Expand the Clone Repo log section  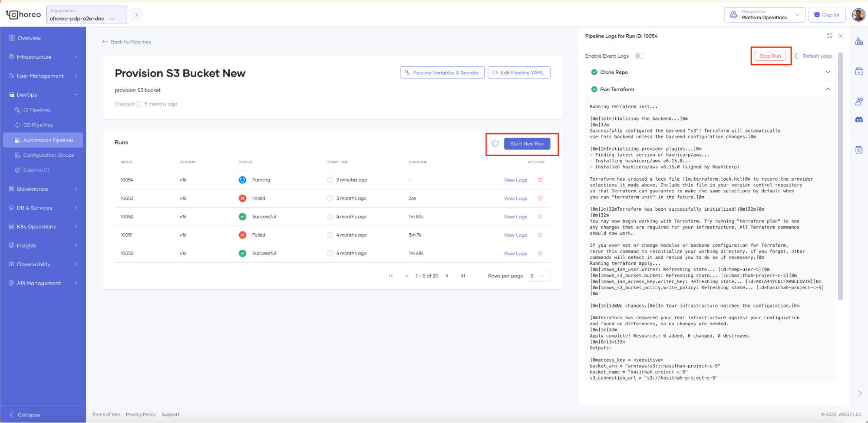tap(828, 72)
